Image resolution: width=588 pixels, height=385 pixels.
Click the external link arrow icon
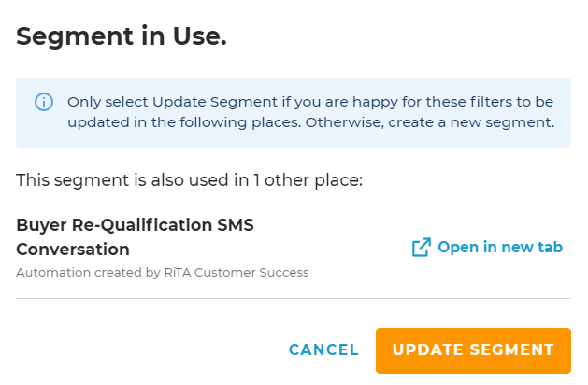coord(422,248)
